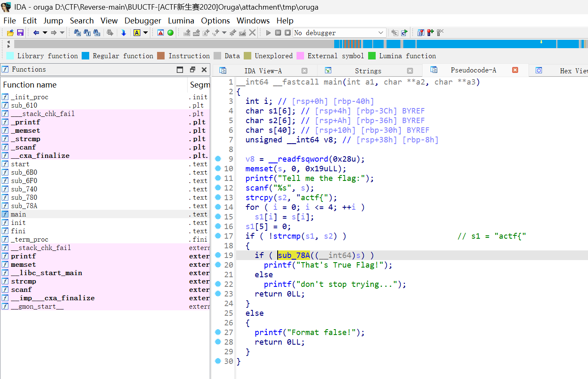Toggle breakpoint dot on line 27
588x379 pixels.
218,332
